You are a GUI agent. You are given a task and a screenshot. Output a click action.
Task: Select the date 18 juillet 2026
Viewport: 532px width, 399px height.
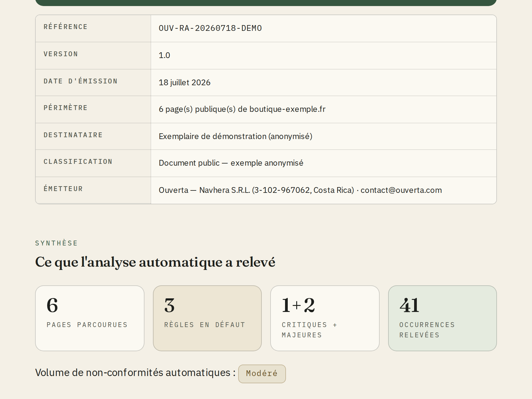185,83
